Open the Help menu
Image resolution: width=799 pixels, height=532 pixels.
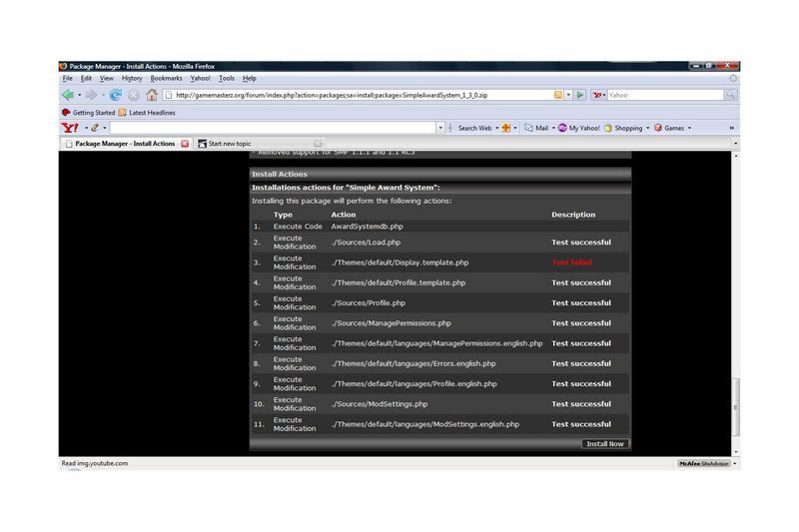click(x=249, y=79)
